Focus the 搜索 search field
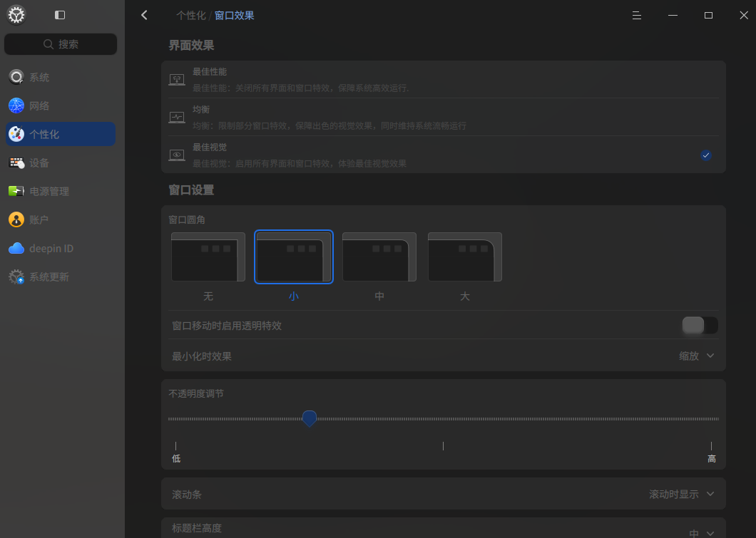This screenshot has width=756, height=538. (x=61, y=44)
